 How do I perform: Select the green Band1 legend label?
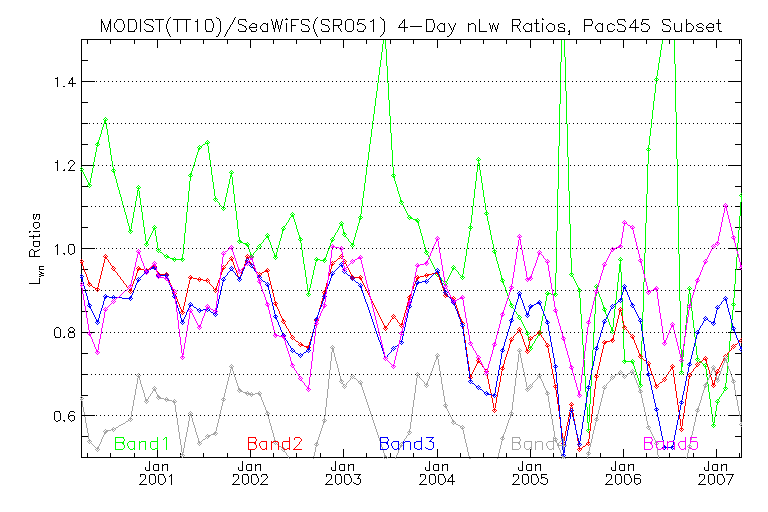point(142,444)
